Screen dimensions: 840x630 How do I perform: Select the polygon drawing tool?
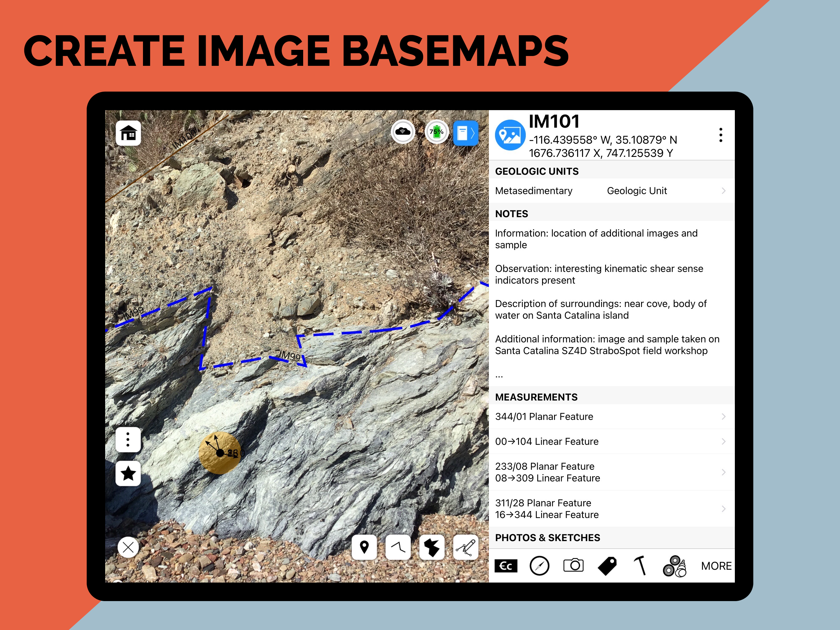click(x=432, y=547)
